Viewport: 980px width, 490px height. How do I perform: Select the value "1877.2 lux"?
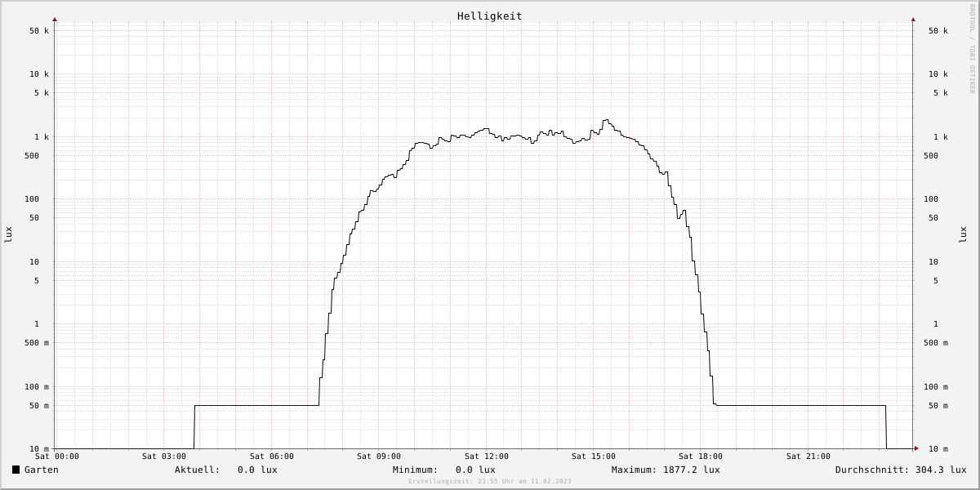[x=692, y=470]
